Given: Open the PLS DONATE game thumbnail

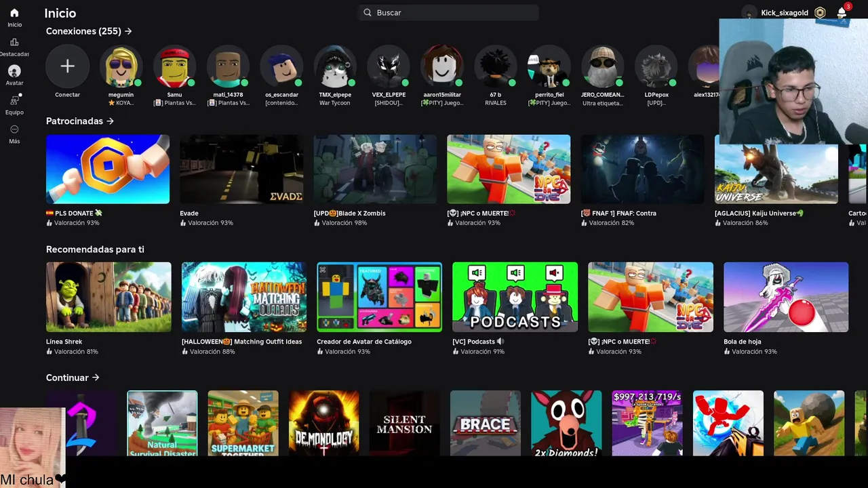Looking at the screenshot, I should (x=108, y=169).
